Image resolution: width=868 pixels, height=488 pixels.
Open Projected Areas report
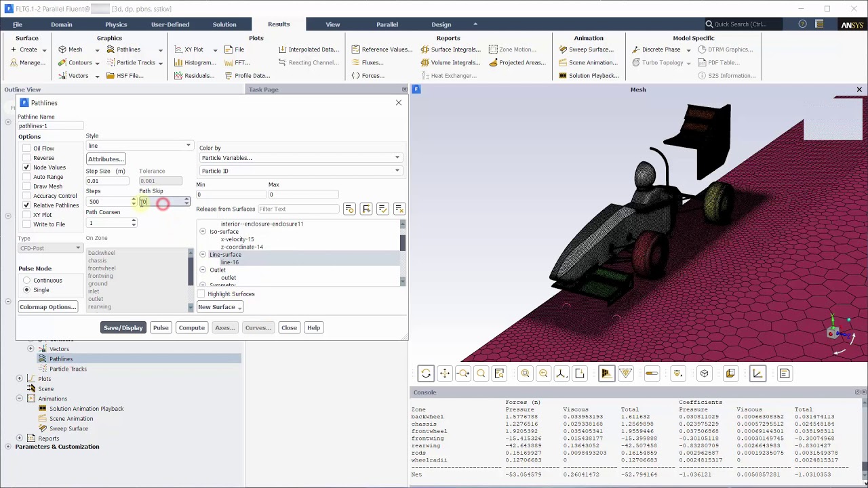tap(517, 62)
